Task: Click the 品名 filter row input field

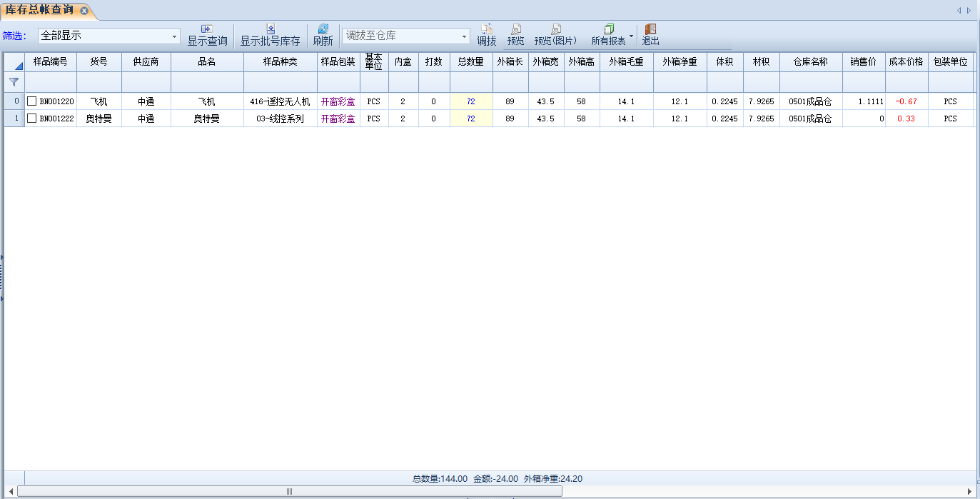Action: click(x=207, y=82)
